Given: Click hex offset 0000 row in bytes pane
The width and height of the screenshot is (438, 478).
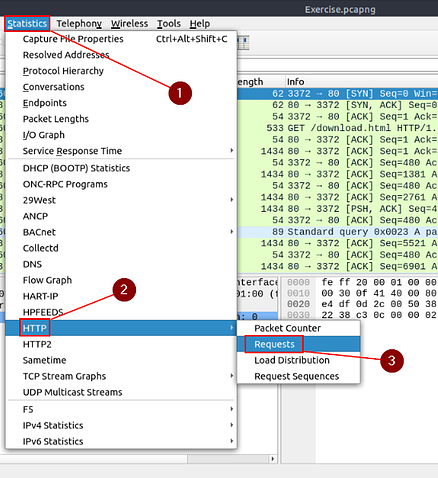Looking at the screenshot, I should 362,282.
